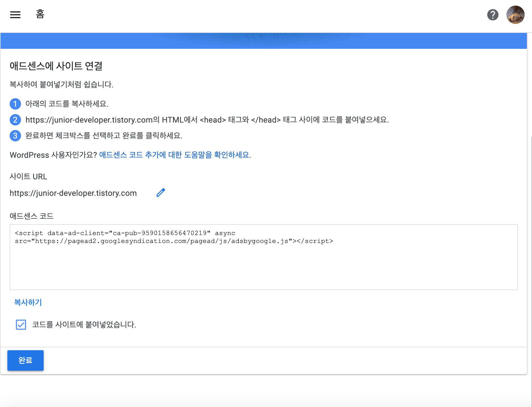532x407 pixels.
Task: Click the 완료 button
Action: tap(26, 360)
